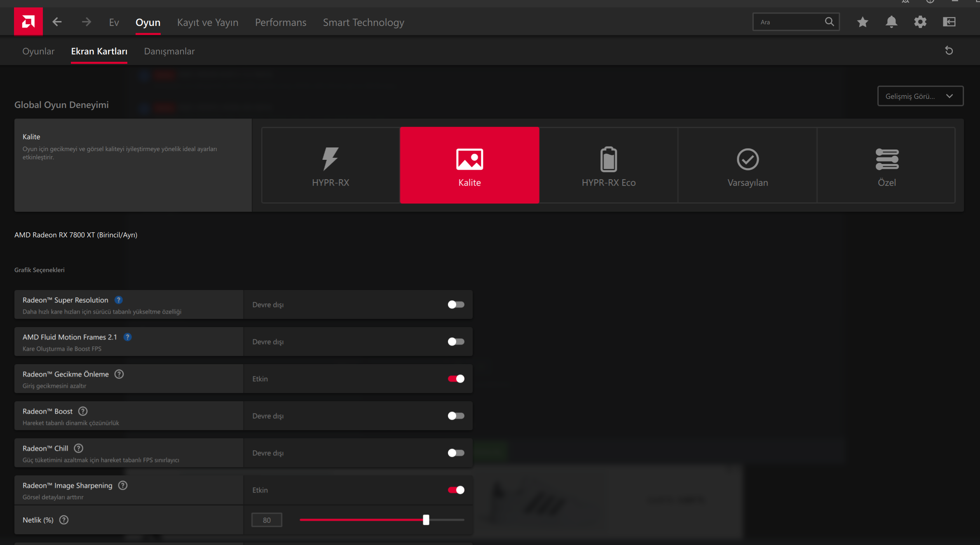Switch to the Performans tab
This screenshot has height=545, width=980.
[x=280, y=23]
